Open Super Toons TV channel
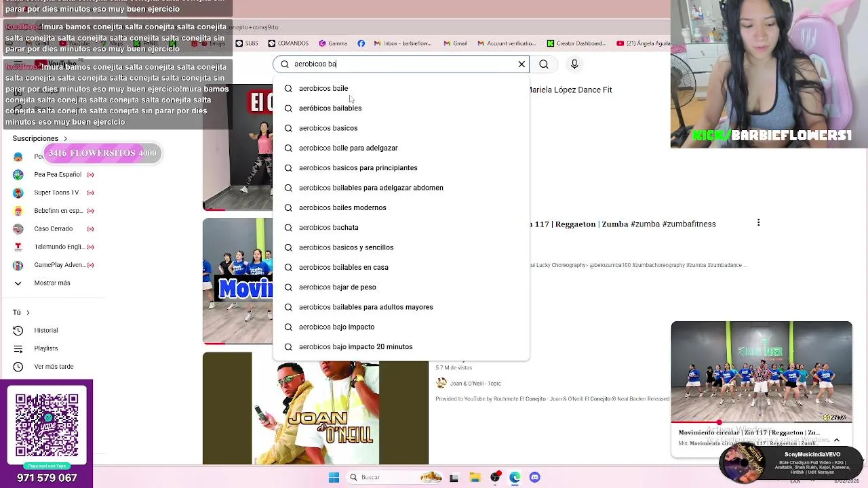Viewport: 868px width, 488px height. click(54, 192)
